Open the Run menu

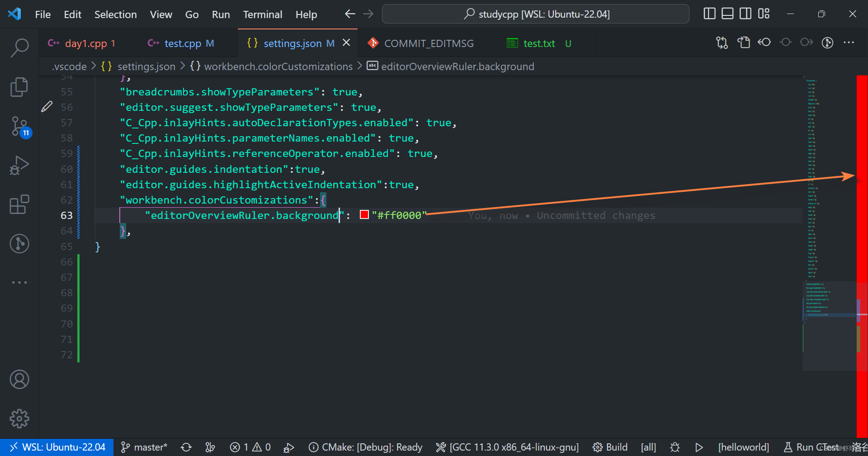[x=221, y=14]
